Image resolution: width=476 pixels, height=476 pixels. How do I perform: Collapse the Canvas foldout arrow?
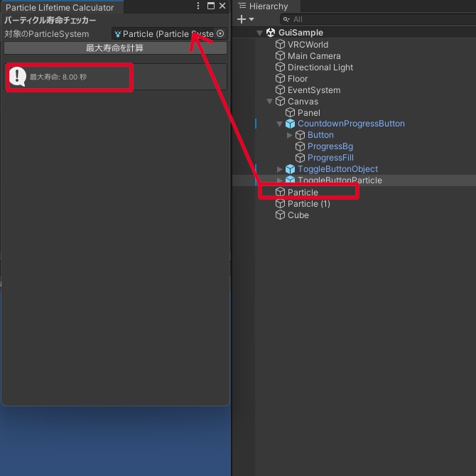click(x=269, y=102)
